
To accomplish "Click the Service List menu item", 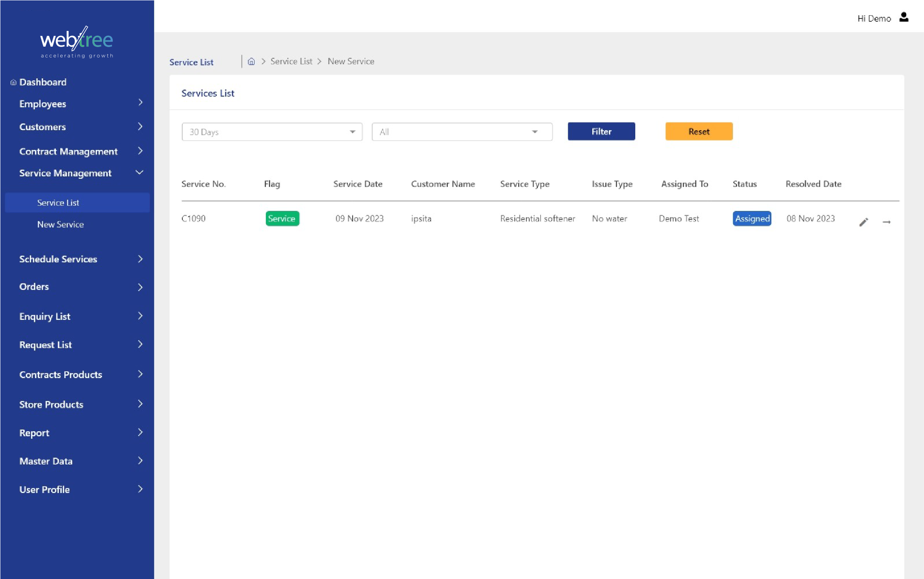I will point(58,202).
